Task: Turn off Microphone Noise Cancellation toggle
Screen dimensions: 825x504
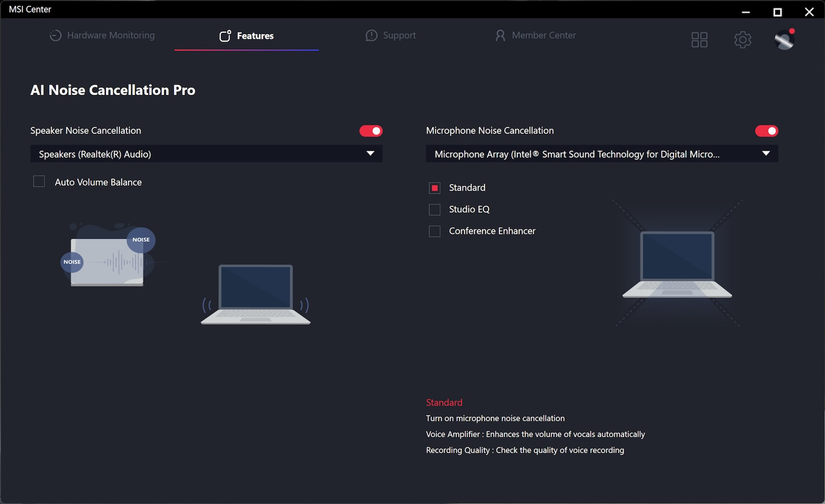Action: tap(767, 131)
